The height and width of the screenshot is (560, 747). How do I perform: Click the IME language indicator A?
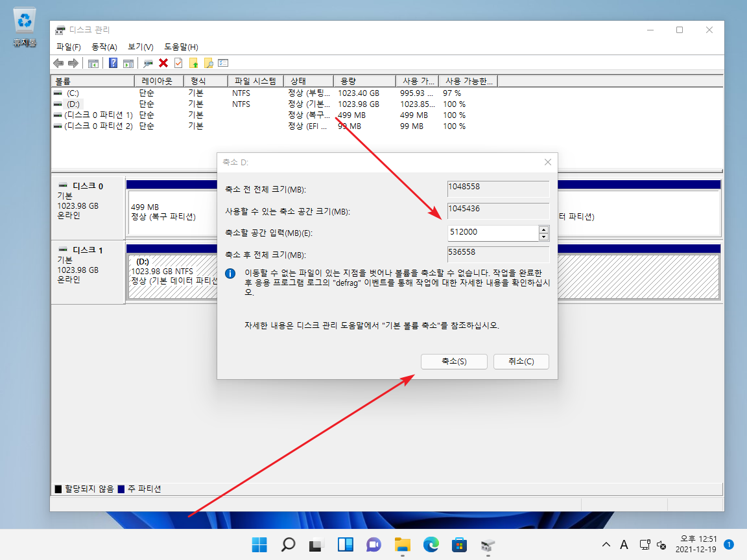click(624, 544)
